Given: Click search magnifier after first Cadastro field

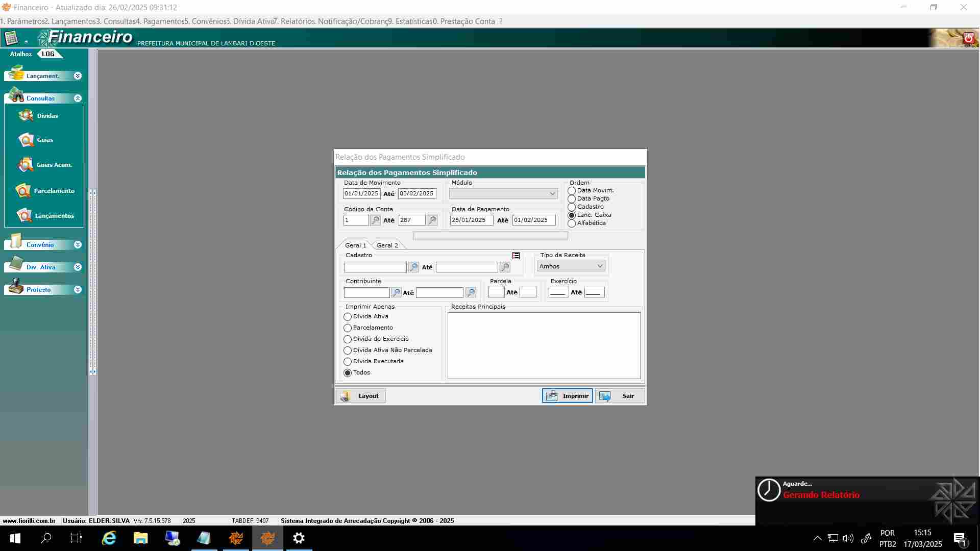Looking at the screenshot, I should (x=414, y=267).
